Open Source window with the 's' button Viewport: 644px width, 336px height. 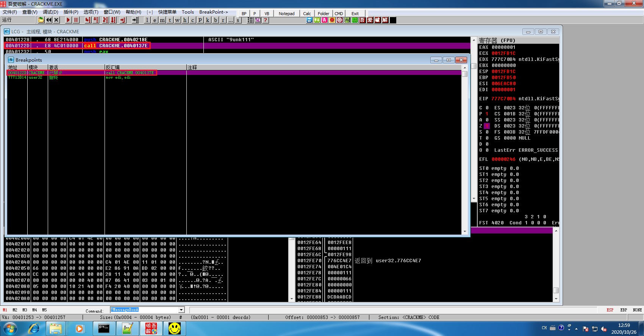pos(238,20)
